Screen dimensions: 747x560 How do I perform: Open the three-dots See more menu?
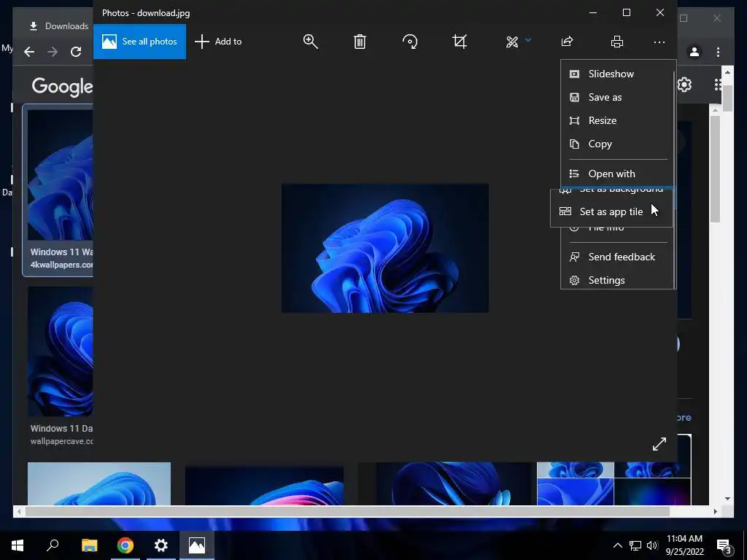point(659,42)
